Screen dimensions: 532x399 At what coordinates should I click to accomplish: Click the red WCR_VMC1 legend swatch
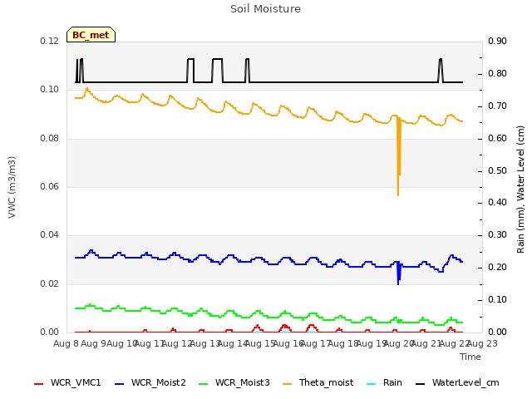[39, 384]
